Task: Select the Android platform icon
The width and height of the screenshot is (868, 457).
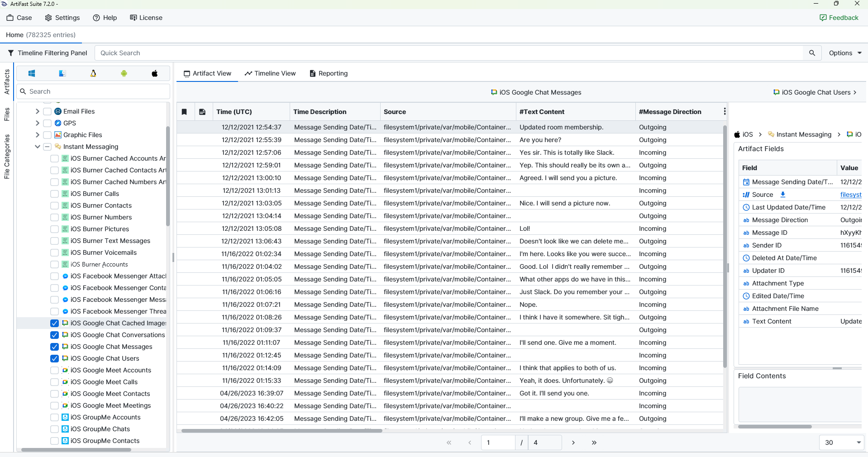Action: click(x=124, y=73)
